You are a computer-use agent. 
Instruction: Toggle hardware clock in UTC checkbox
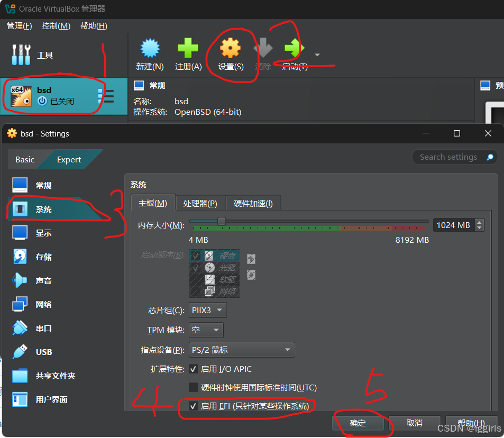tap(193, 387)
